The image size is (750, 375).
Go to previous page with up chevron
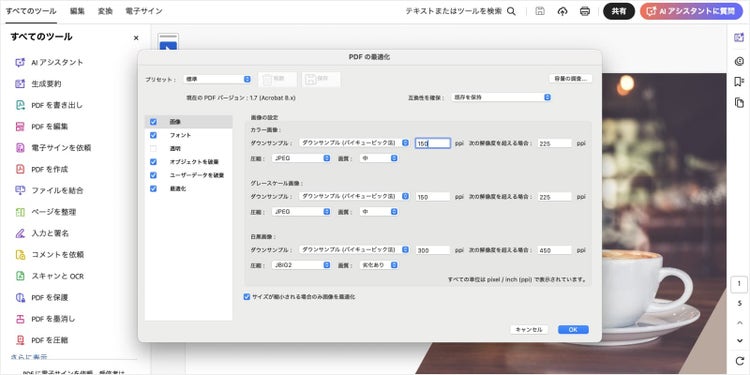pyautogui.click(x=739, y=322)
